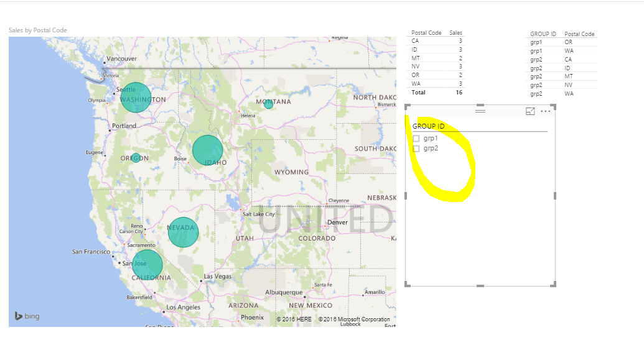Viewport: 644px width, 340px height.
Task: Select OR postal code in group table
Action: pyautogui.click(x=569, y=42)
